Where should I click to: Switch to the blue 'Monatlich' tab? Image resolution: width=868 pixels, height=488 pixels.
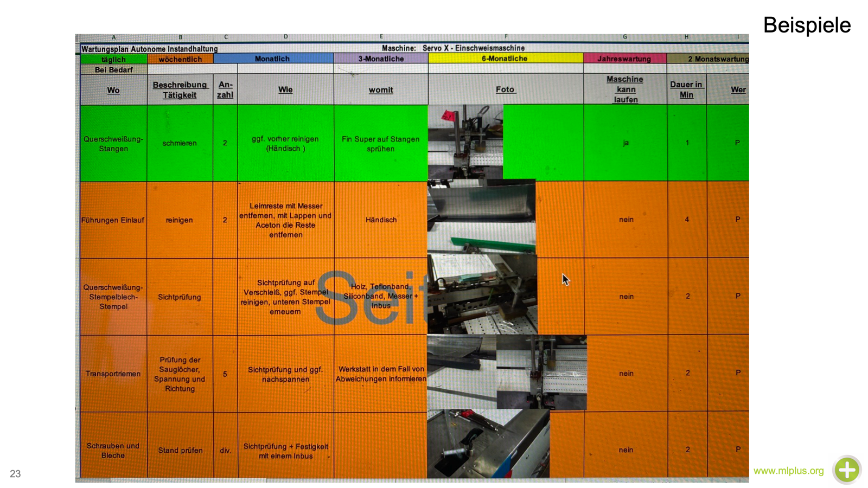point(273,59)
